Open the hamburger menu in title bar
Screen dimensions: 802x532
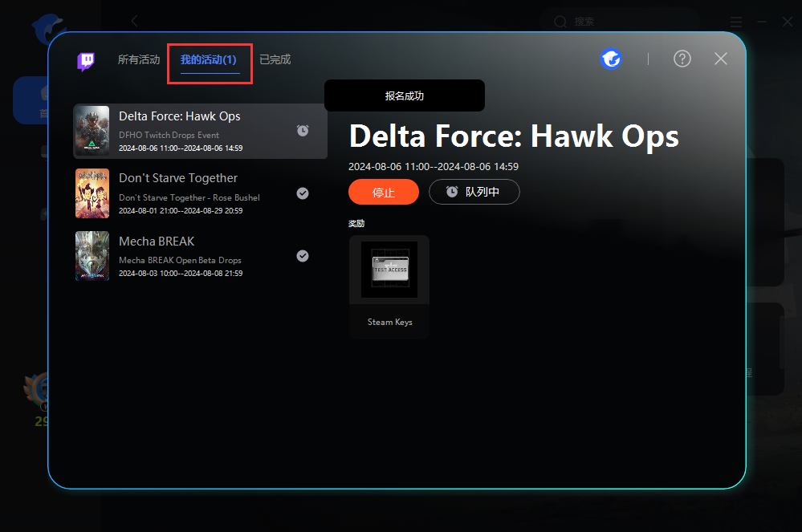(736, 22)
